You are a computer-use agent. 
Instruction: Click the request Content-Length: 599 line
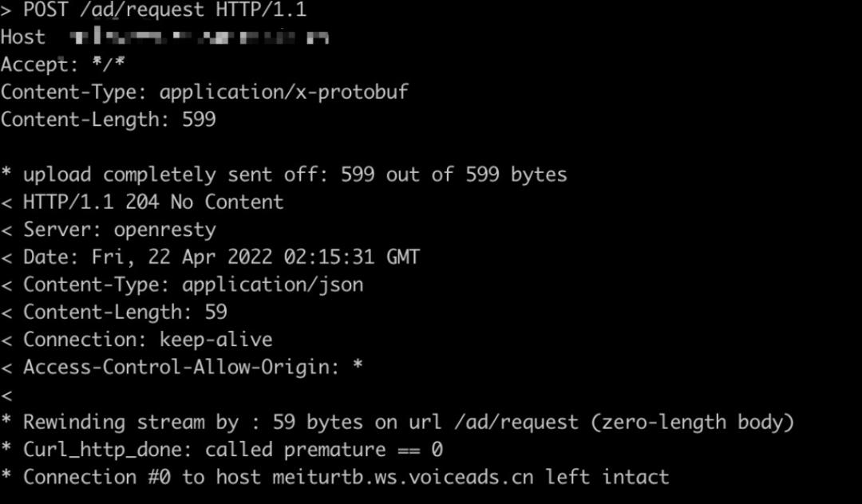click(x=108, y=120)
